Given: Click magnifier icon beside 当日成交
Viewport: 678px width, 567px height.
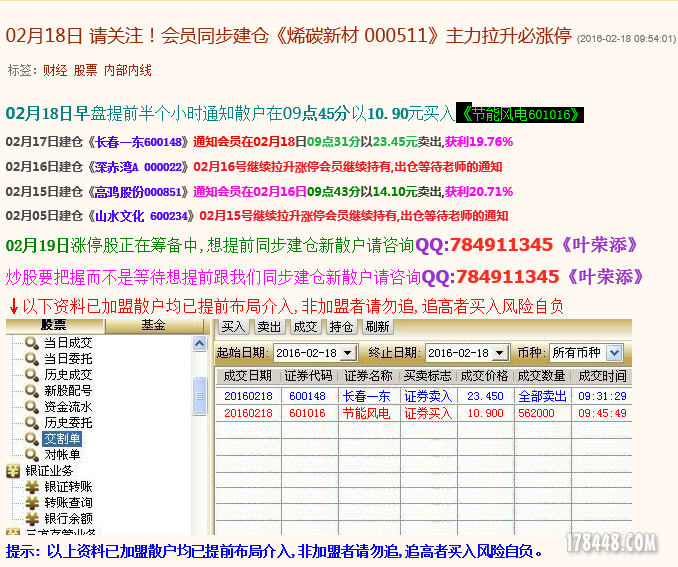Looking at the screenshot, I should (x=32, y=343).
